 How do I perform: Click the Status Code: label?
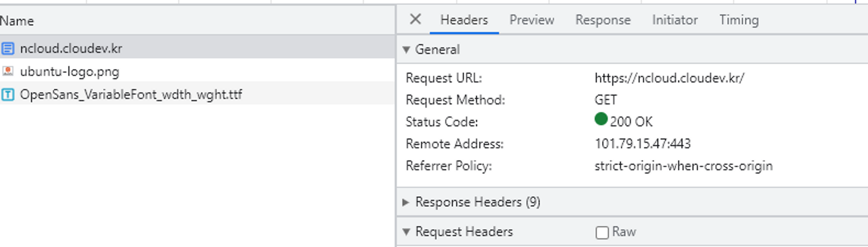coord(442,122)
